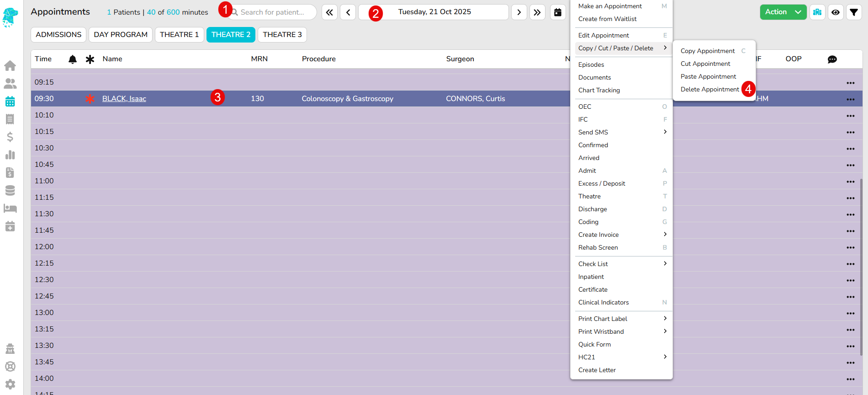Expand the Send SMS submenu
868x395 pixels.
[x=621, y=132]
